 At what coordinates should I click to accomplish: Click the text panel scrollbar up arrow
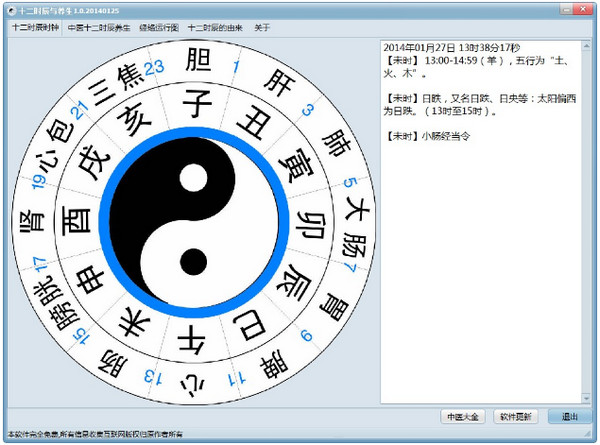pos(586,46)
